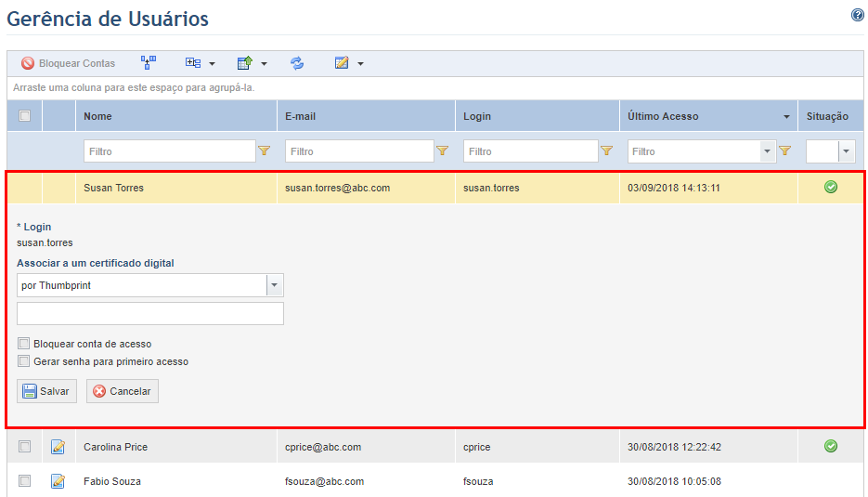868x497 pixels.
Task: Click the Salvar button
Action: (x=46, y=391)
